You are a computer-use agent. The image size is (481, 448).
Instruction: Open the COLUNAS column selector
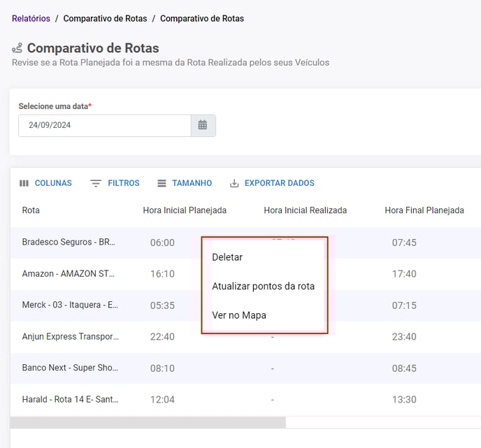click(x=45, y=183)
